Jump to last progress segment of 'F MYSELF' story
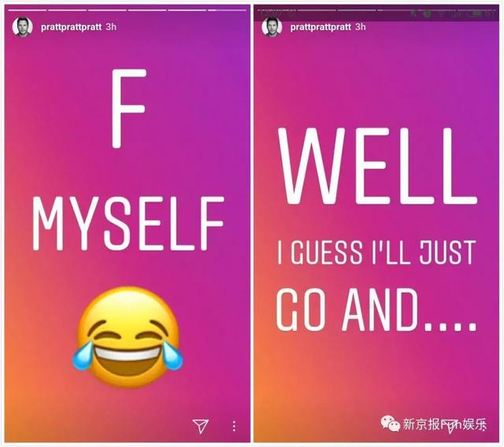 [227, 10]
